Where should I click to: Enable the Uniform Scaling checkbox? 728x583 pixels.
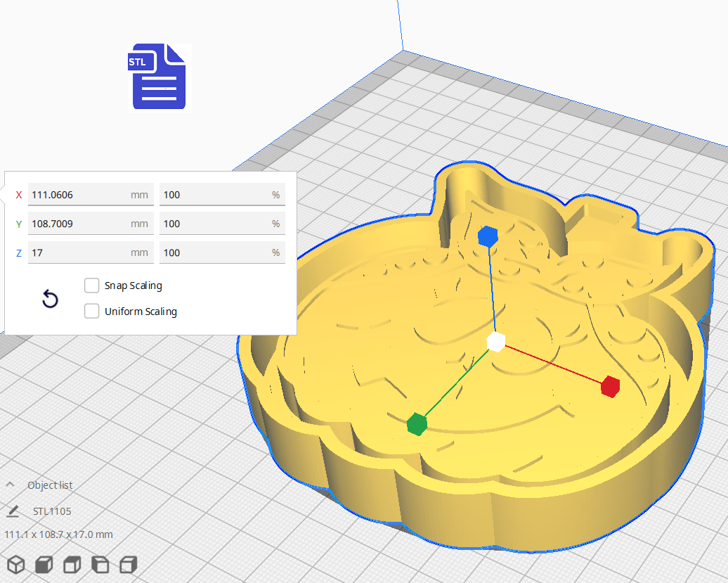(x=91, y=312)
